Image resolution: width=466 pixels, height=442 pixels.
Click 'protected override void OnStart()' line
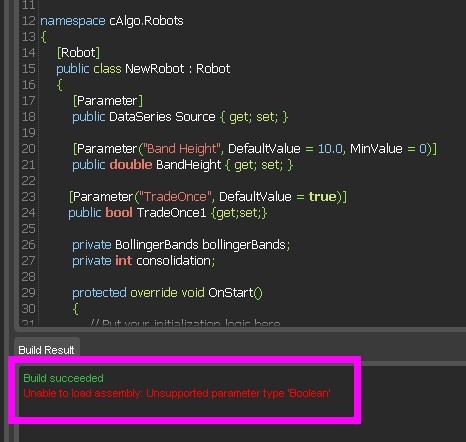click(167, 293)
